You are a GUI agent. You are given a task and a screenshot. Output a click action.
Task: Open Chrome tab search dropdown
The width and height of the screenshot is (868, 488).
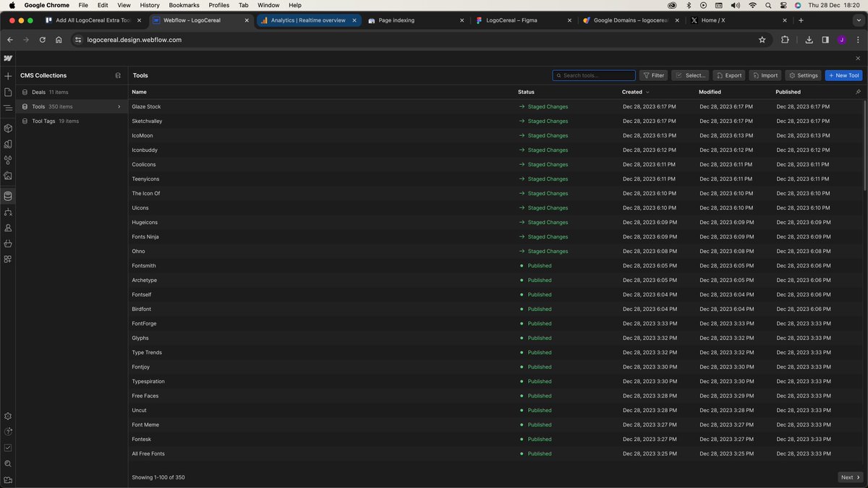pos(858,20)
